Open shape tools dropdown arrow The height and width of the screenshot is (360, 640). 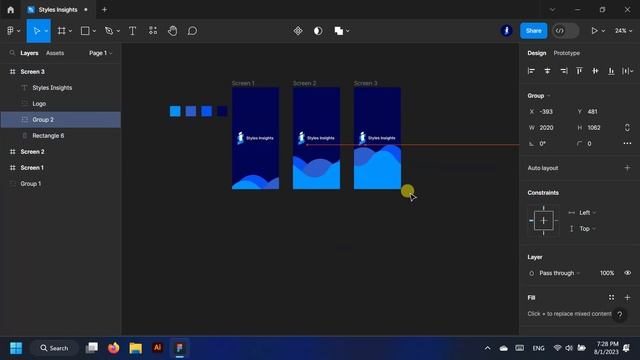[x=94, y=31]
